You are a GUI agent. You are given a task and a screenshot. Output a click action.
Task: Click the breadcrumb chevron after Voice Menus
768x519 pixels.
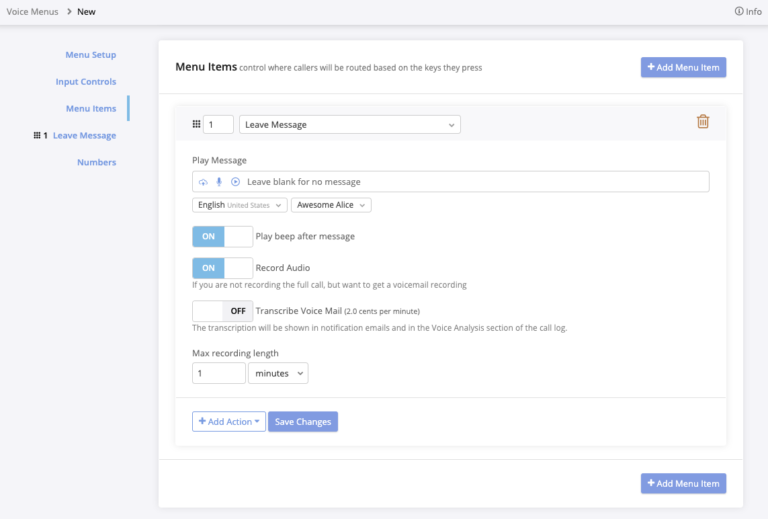(x=69, y=12)
